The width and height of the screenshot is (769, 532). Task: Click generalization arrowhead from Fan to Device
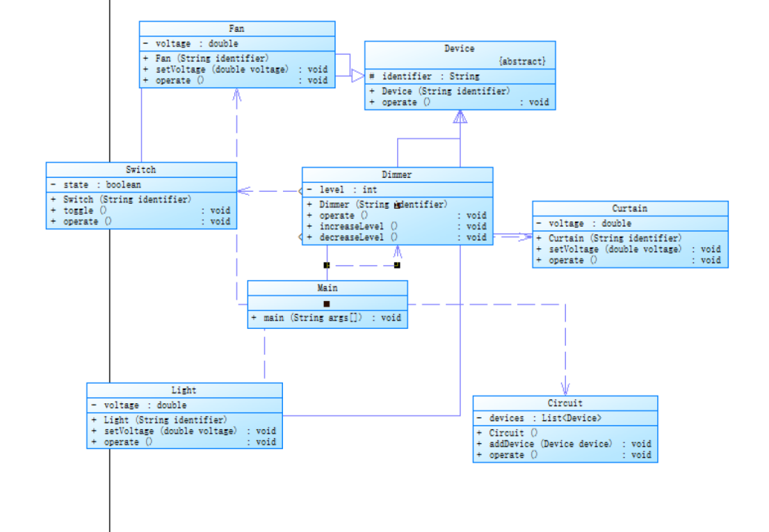(358, 76)
